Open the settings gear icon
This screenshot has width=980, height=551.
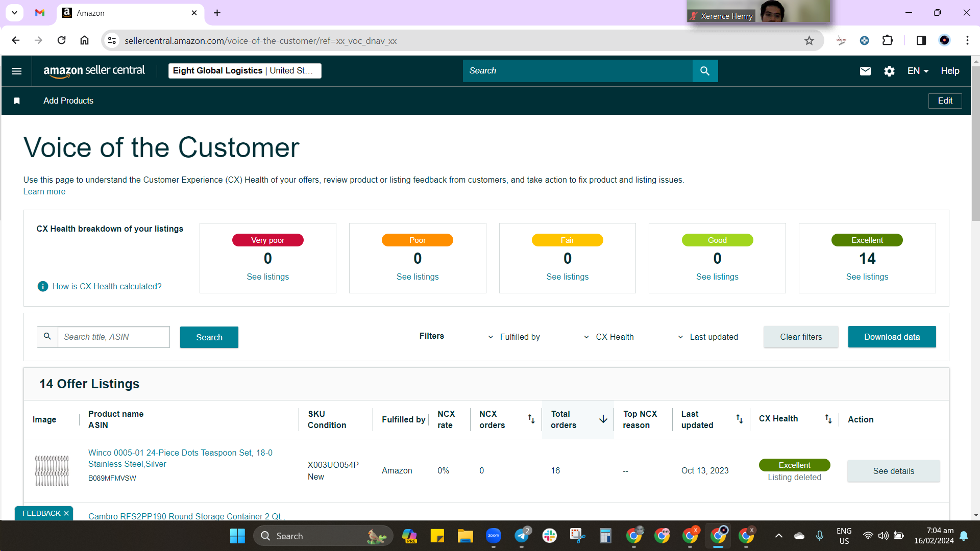coord(889,71)
